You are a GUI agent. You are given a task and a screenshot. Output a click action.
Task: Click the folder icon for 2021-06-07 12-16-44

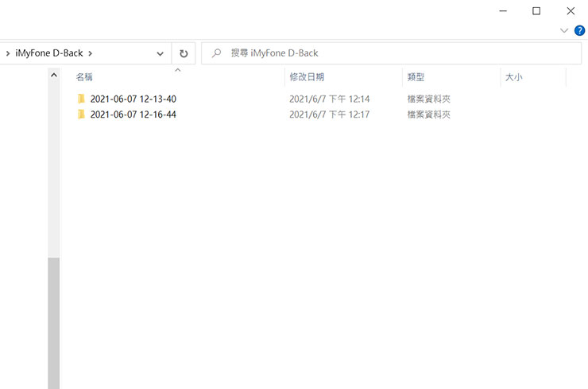80,115
